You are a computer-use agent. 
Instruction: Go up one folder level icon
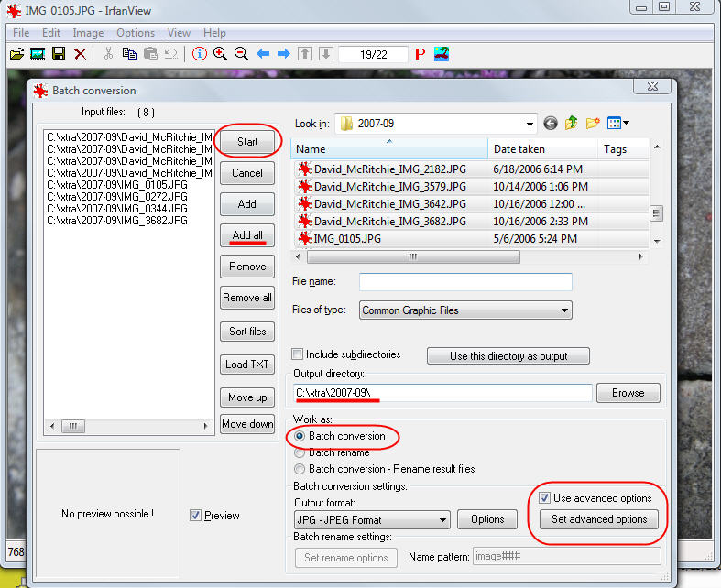(x=571, y=124)
